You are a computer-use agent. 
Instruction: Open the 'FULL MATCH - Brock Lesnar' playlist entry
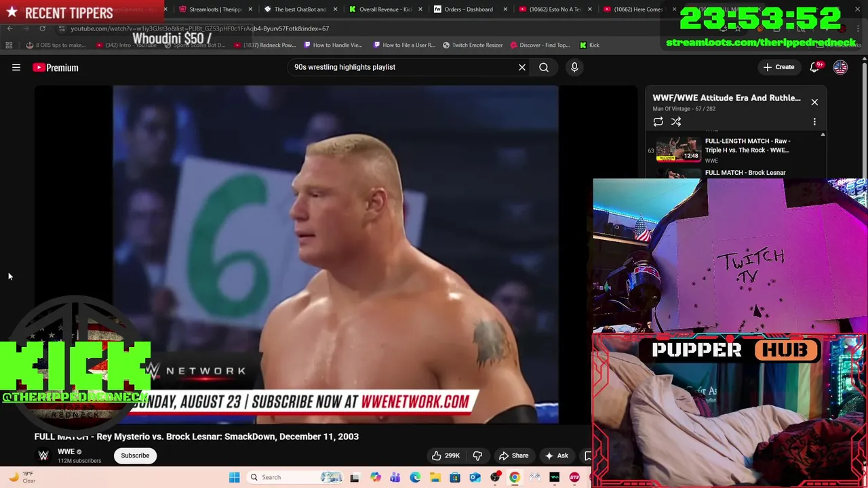(745, 173)
